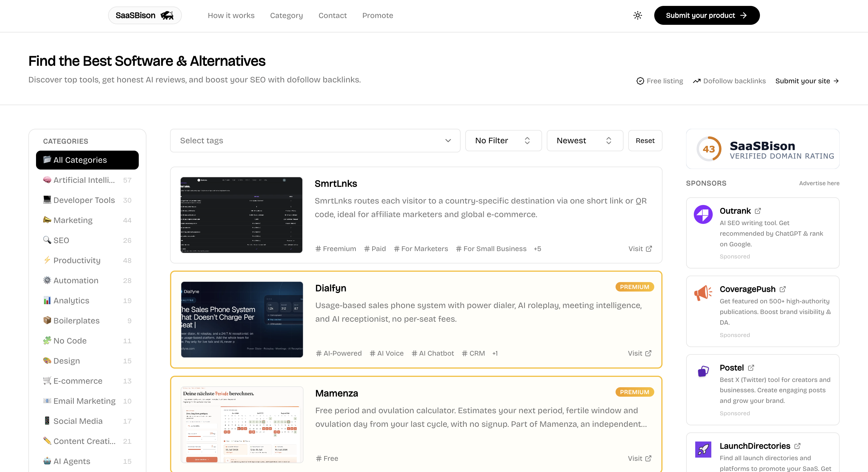Image resolution: width=868 pixels, height=472 pixels.
Task: Click the SmrtLnks title
Action: pos(336,183)
